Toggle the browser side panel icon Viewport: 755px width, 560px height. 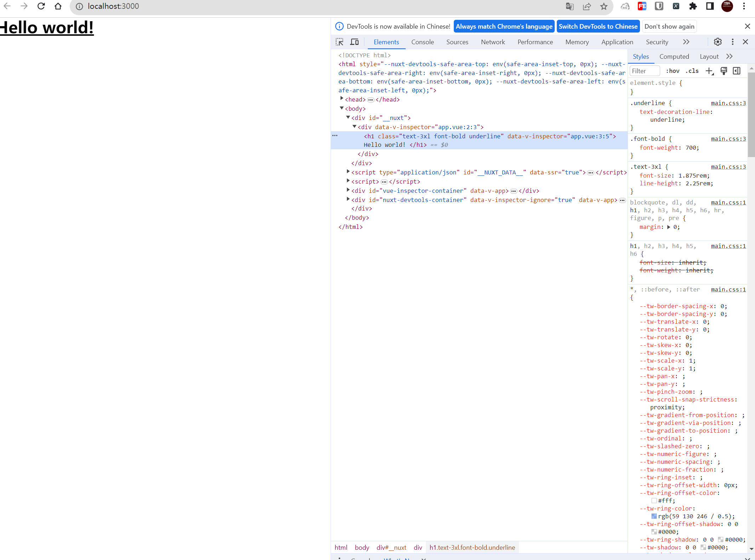point(710,6)
